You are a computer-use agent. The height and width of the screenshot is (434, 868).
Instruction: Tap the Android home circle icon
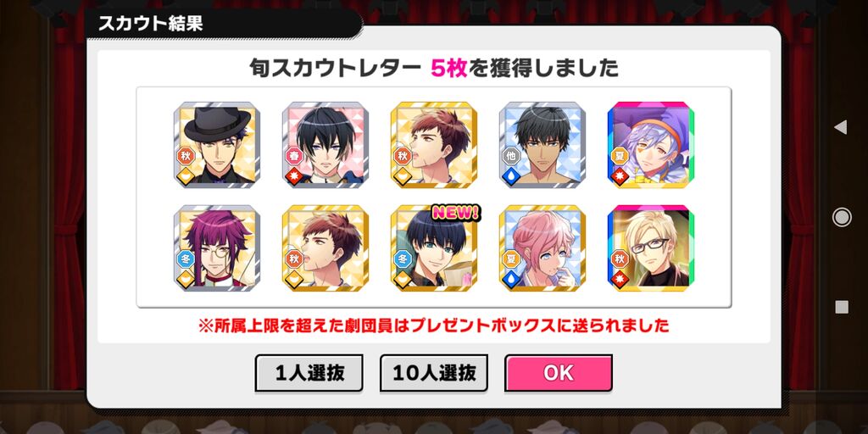coord(842,217)
